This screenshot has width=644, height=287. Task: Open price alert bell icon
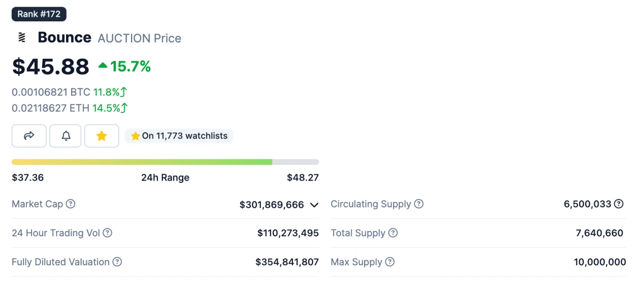[x=66, y=136]
